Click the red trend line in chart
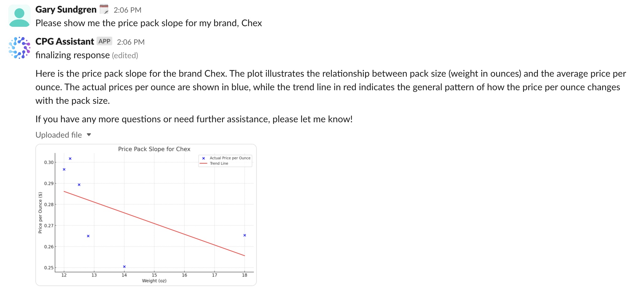 point(154,223)
